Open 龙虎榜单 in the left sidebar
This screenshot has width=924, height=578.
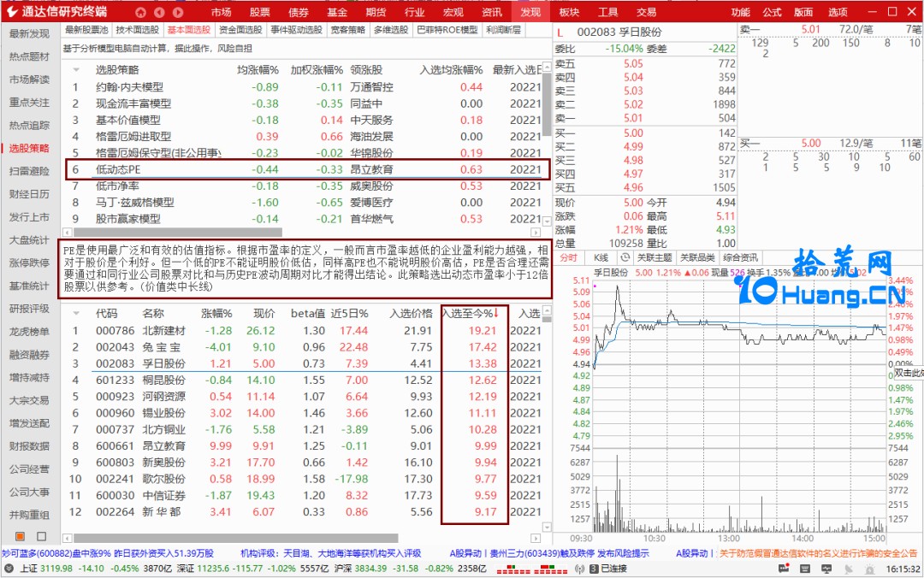pyautogui.click(x=29, y=332)
